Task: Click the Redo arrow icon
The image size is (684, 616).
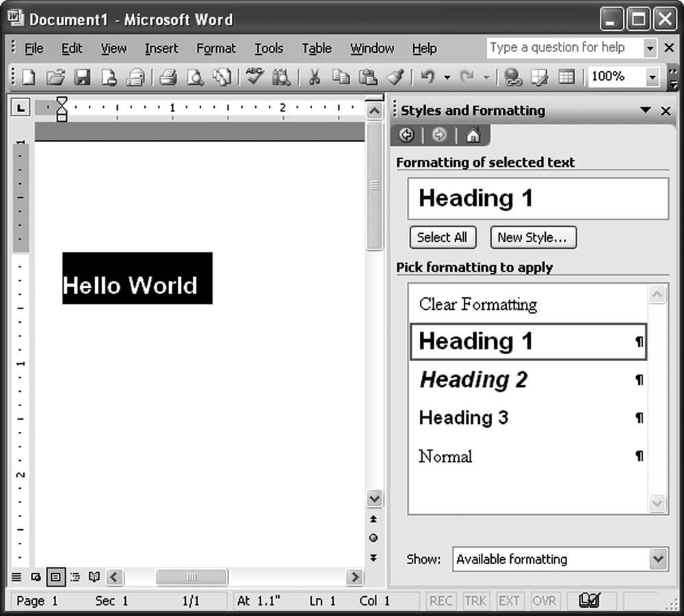Action: pyautogui.click(x=467, y=78)
